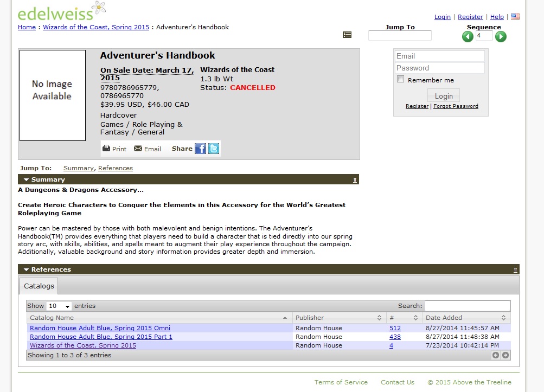Click the On Sale Date text
544x392 pixels.
click(x=147, y=74)
